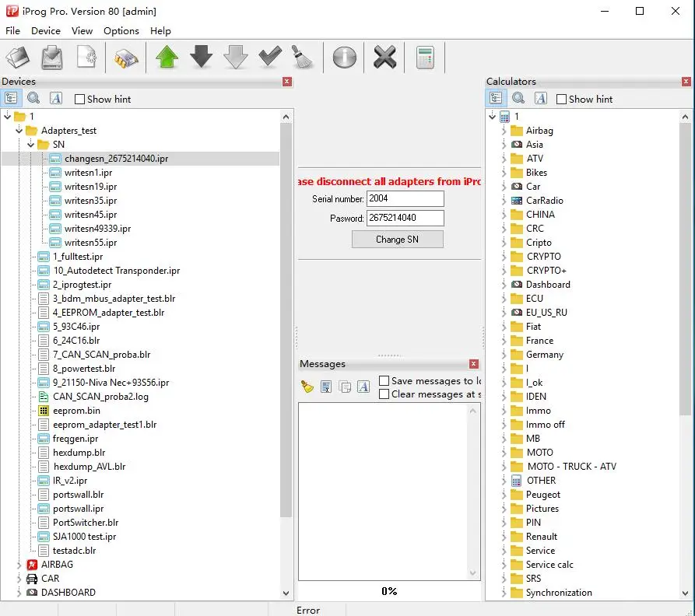695x616 pixels.
Task: Click the chip adapter toolbar icon
Action: (126, 58)
